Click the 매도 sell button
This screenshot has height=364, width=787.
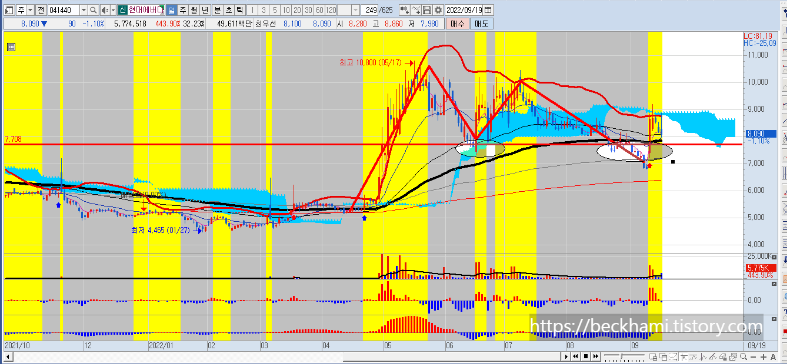pos(482,23)
